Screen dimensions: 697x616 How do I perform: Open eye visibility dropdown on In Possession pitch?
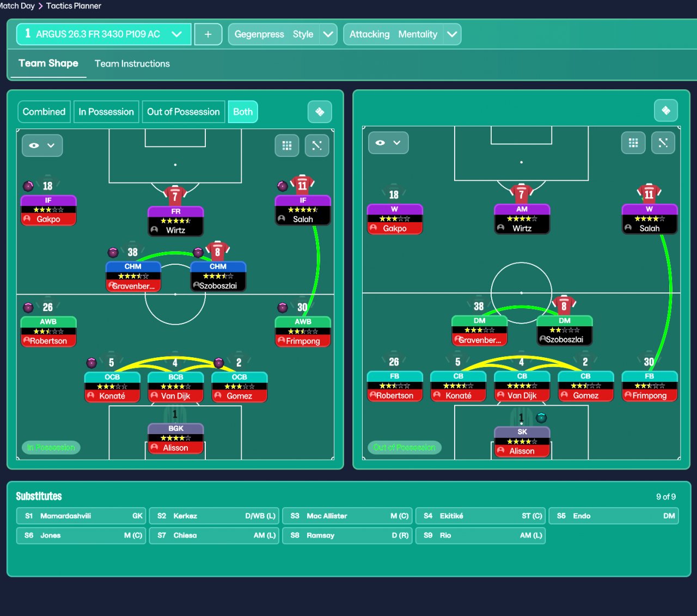(42, 145)
